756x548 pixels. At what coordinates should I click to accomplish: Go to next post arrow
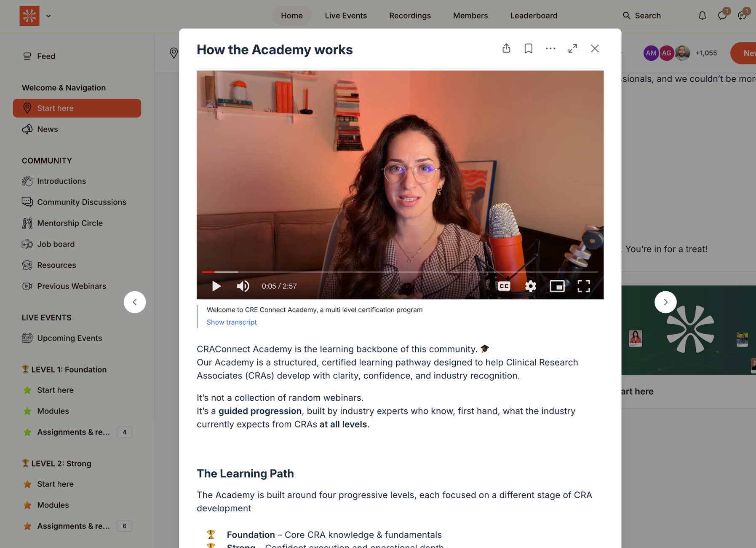coord(665,302)
